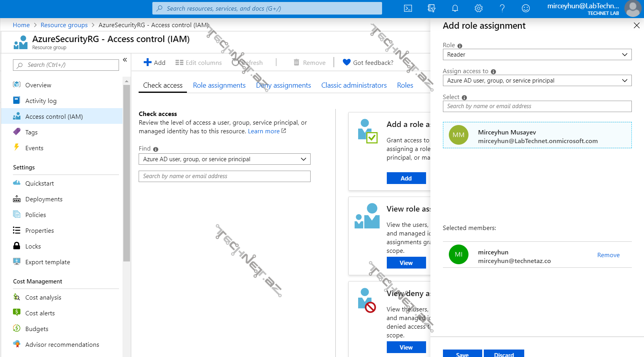644x357 pixels.
Task: Switch to the Role assignments tab
Action: pyautogui.click(x=219, y=85)
